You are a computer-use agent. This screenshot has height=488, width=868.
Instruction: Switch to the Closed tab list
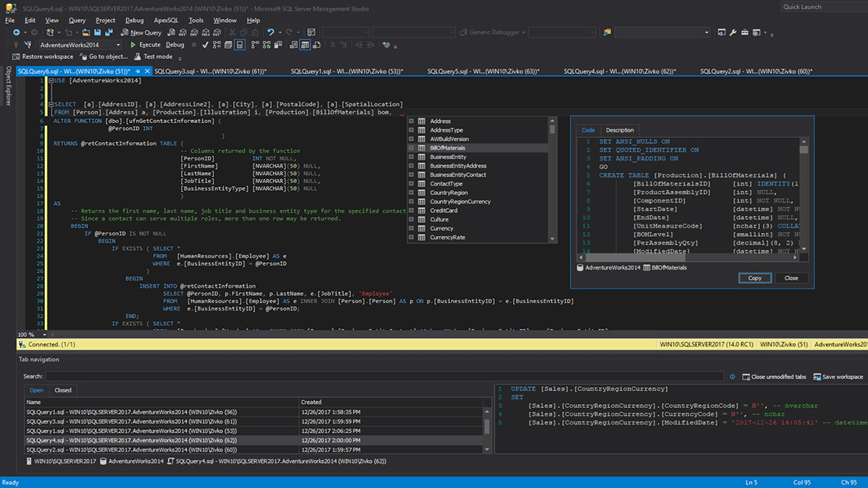tap(63, 390)
